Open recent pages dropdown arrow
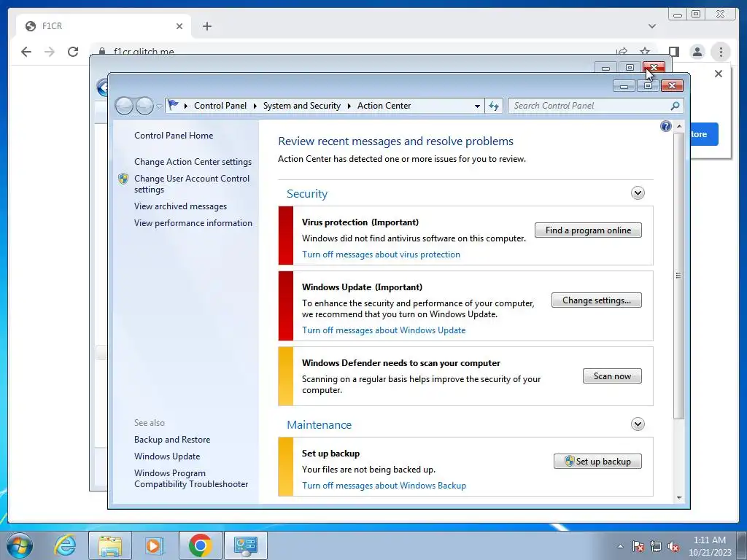This screenshot has height=560, width=747. [x=159, y=106]
